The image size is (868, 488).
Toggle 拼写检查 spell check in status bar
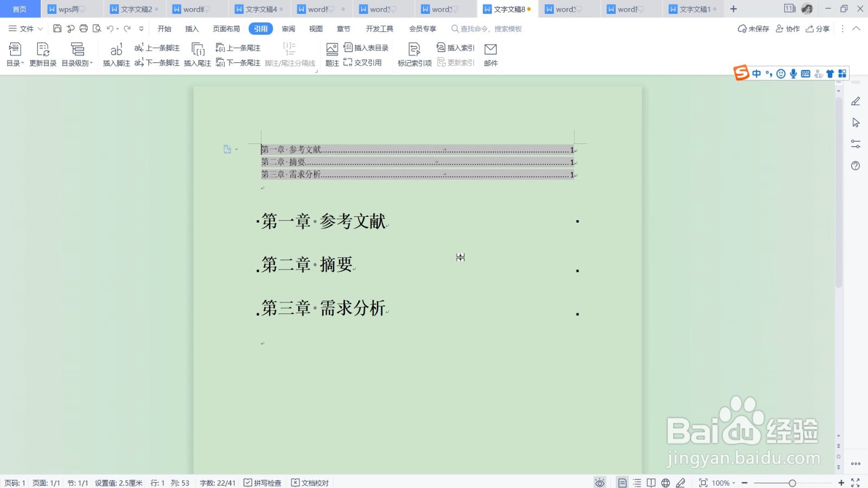pyautogui.click(x=263, y=483)
